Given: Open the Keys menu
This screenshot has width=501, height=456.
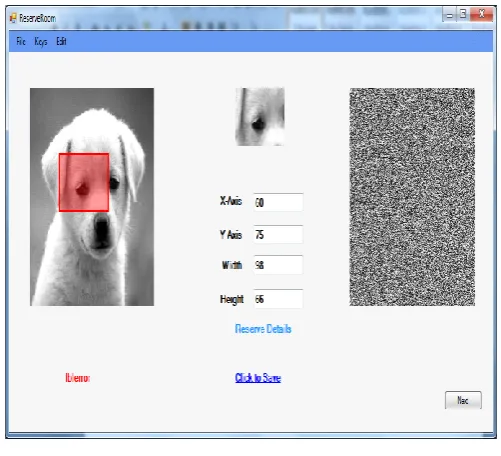Looking at the screenshot, I should pos(41,42).
